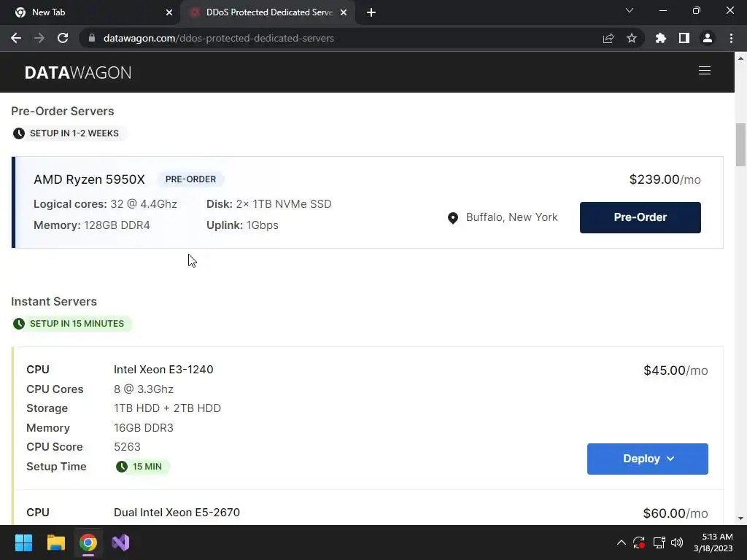Viewport: 747px width, 560px height.
Task: Click the 128GB DDR4 memory value
Action: tap(117, 225)
